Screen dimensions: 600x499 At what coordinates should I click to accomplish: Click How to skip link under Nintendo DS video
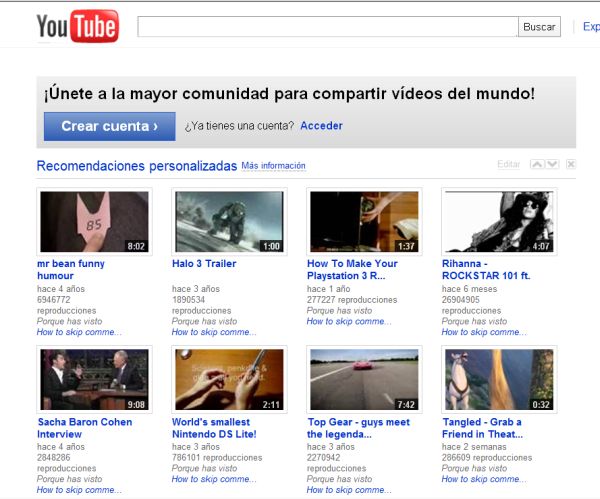[x=214, y=479]
